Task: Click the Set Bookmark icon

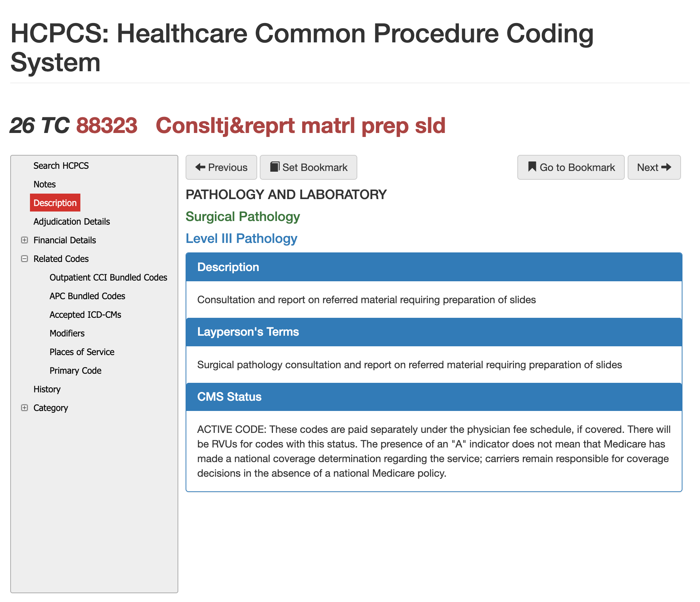Action: (x=275, y=167)
